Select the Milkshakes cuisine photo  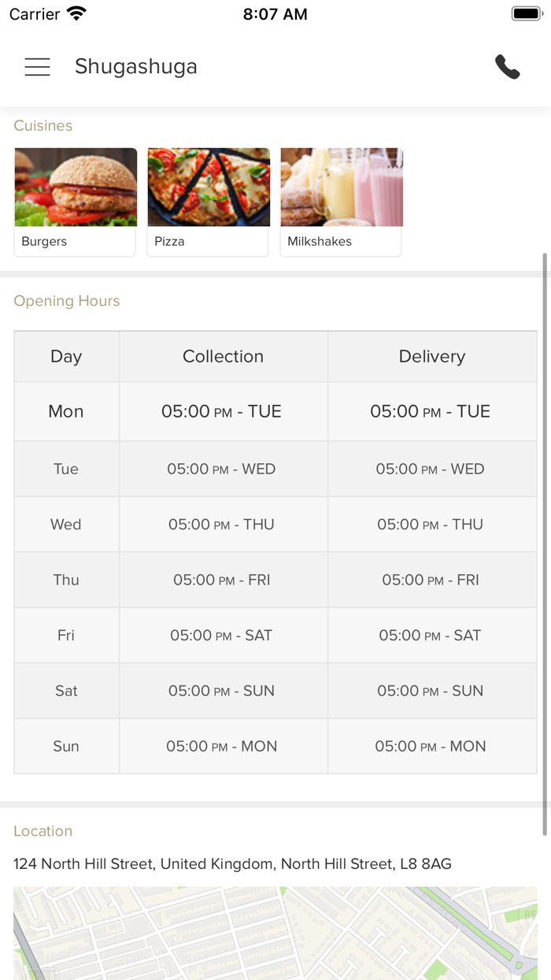pos(342,187)
